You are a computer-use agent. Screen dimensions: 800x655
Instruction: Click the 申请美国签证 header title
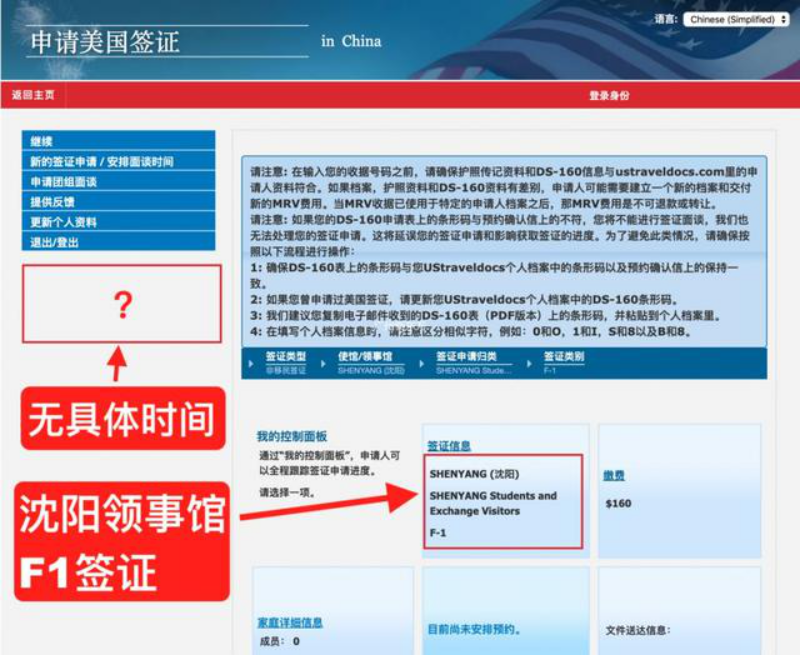point(105,42)
